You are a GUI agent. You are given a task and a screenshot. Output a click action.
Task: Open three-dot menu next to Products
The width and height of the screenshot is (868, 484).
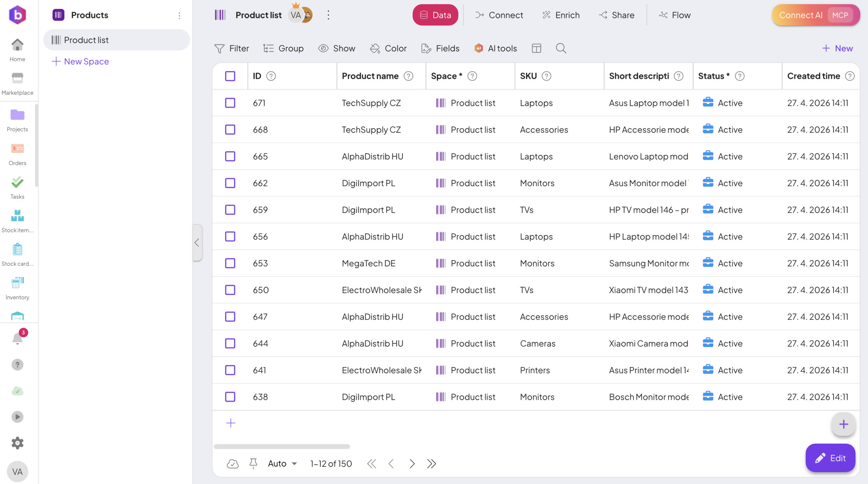click(179, 15)
